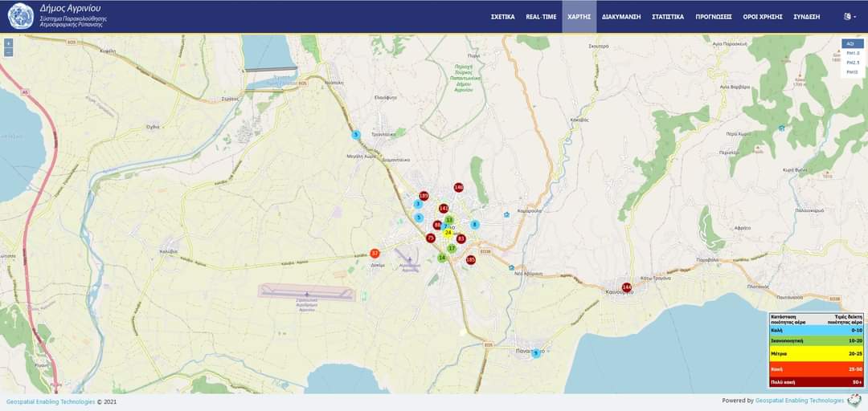
Task: Click the ΣΥΝΔΕΣΗ login link
Action: click(806, 16)
